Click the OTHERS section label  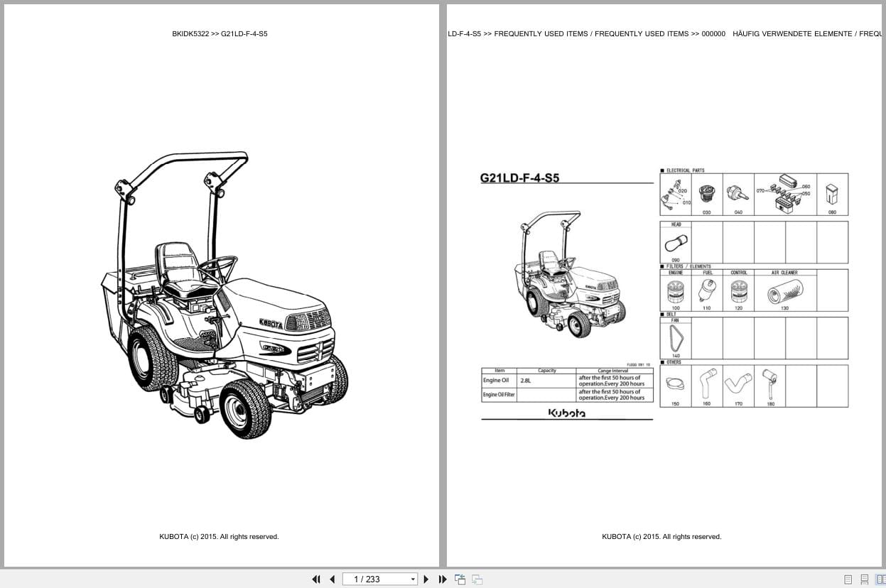pyautogui.click(x=674, y=362)
